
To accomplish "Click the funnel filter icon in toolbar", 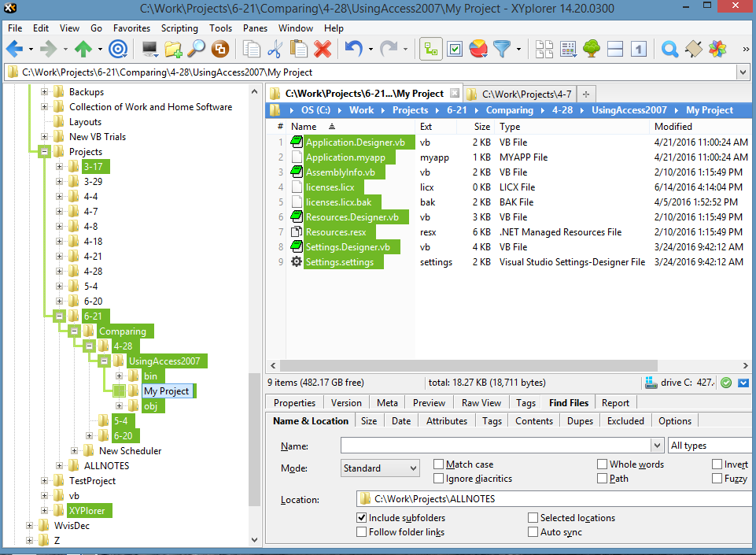I will click(x=501, y=49).
